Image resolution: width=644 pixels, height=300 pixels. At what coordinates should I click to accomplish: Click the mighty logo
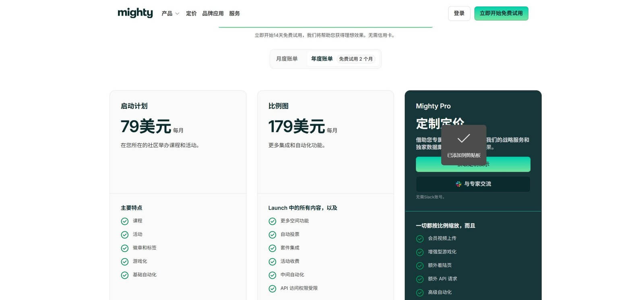point(135,13)
